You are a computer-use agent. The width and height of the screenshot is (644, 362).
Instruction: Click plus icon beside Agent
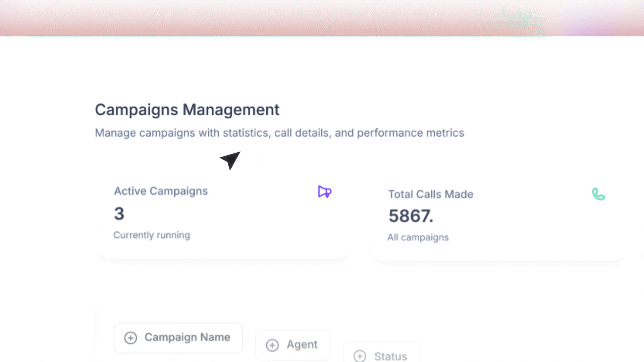(x=272, y=345)
